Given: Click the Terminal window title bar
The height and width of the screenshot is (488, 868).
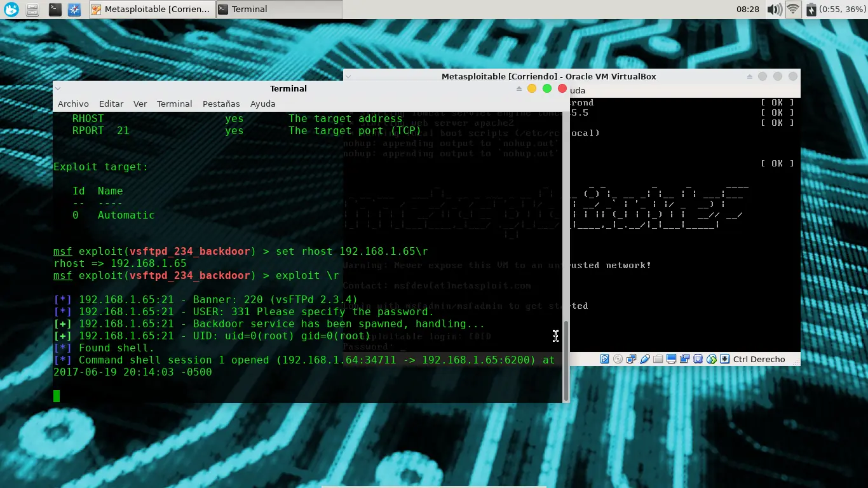Looking at the screenshot, I should pyautogui.click(x=288, y=88).
